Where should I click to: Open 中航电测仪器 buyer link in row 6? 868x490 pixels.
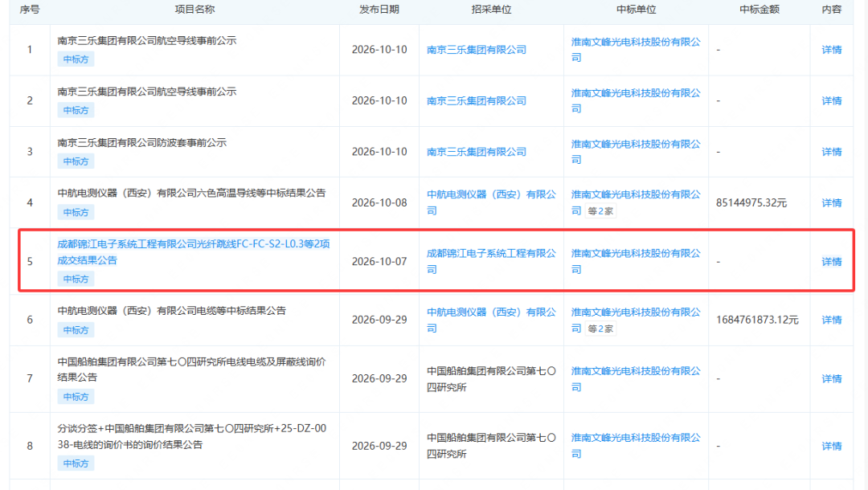pos(491,320)
